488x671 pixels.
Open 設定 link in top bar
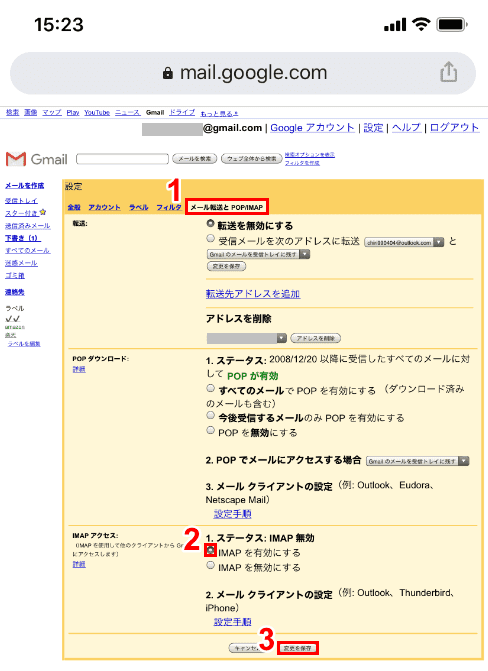point(373,128)
